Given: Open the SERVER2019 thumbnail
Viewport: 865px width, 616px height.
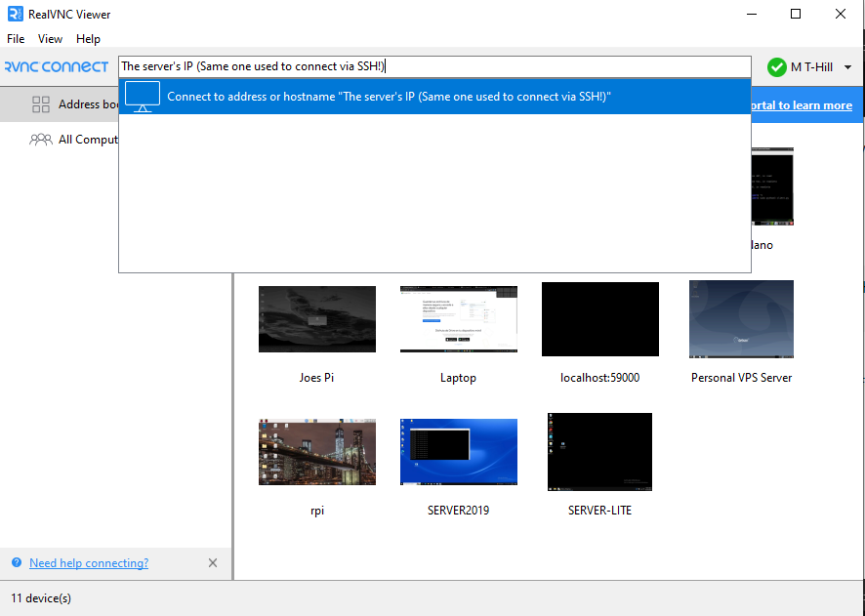Looking at the screenshot, I should click(x=459, y=452).
